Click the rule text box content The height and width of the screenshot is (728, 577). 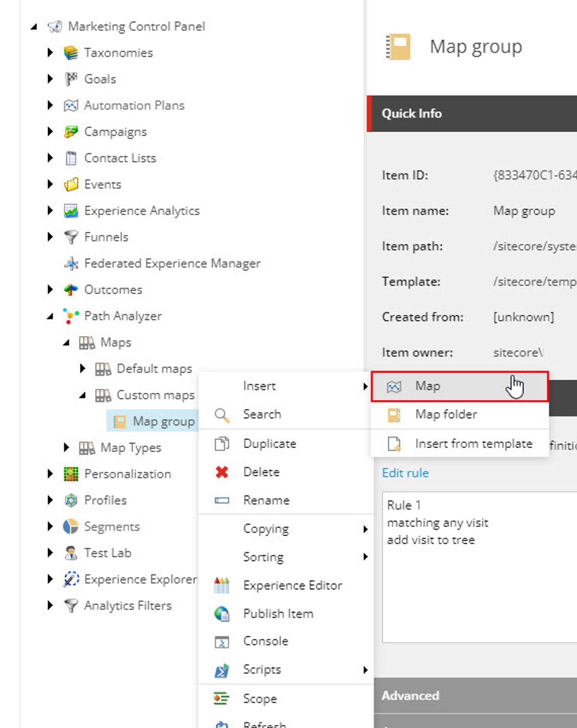[x=479, y=567]
